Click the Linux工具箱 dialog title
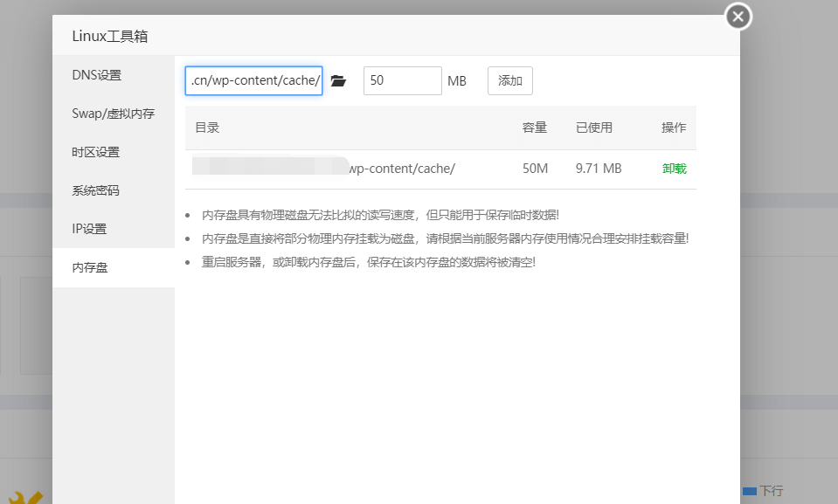 (110, 37)
